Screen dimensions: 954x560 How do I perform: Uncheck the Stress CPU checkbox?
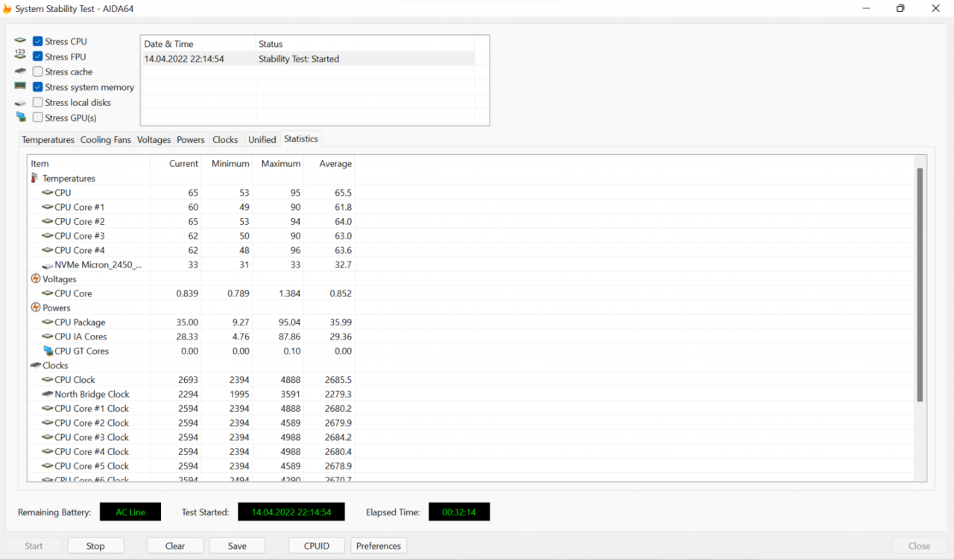(38, 42)
